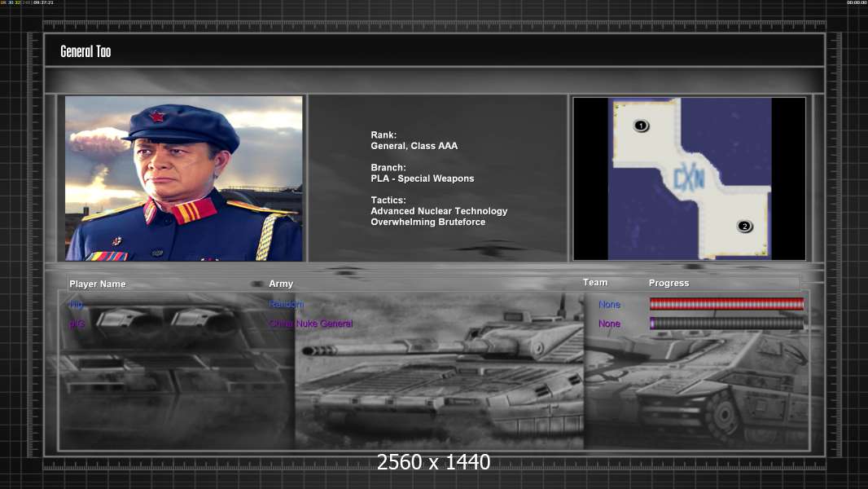Click the CXN logo on the map preview
Screen dimensions: 868x489
[689, 178]
